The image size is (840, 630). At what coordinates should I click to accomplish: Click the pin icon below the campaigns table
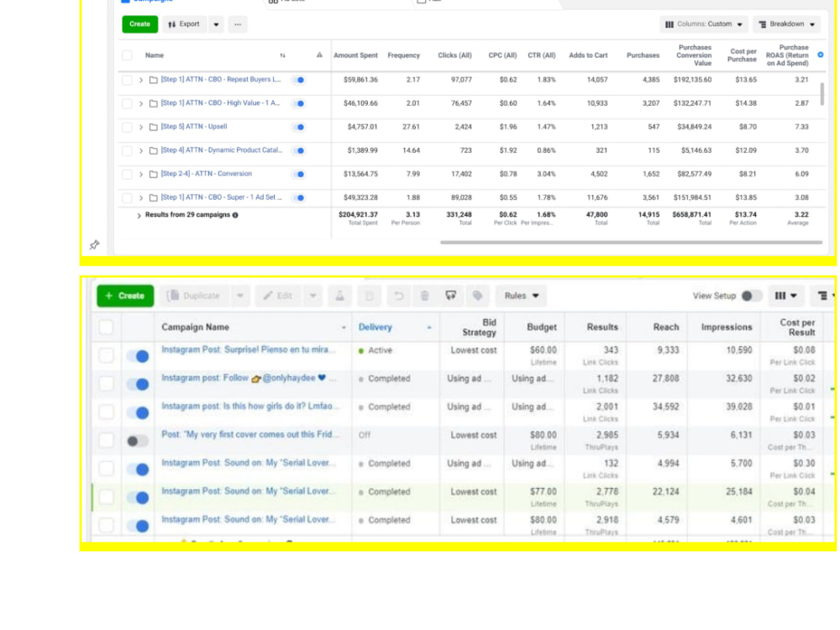click(x=94, y=244)
